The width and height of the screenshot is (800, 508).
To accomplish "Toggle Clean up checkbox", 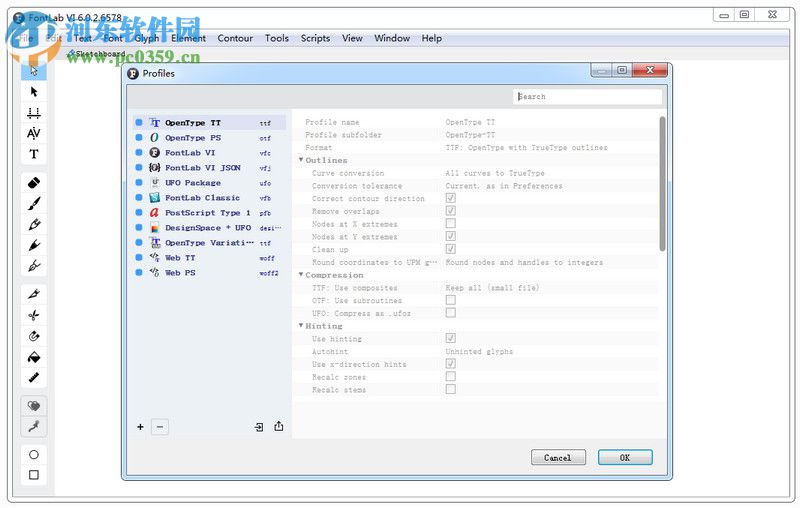I will tap(451, 249).
